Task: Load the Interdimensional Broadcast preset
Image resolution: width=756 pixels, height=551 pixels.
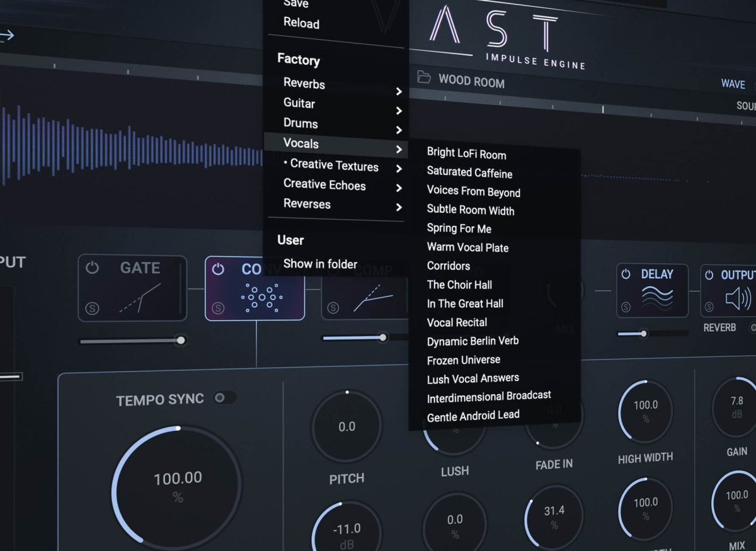Action: [489, 397]
